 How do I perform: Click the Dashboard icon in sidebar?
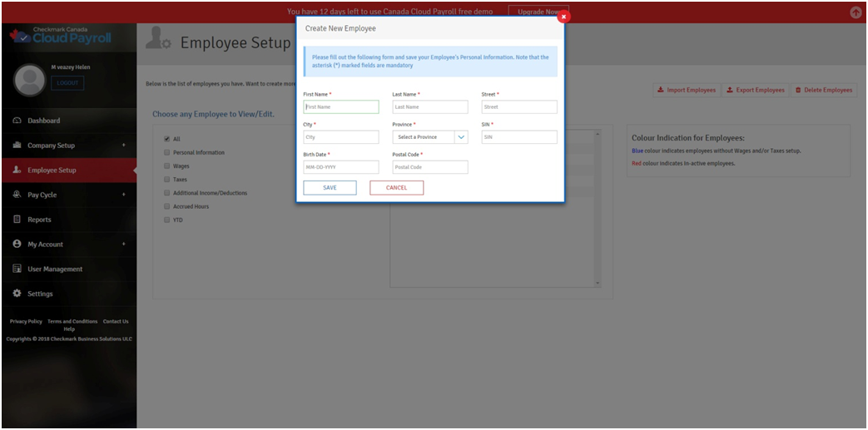[17, 121]
